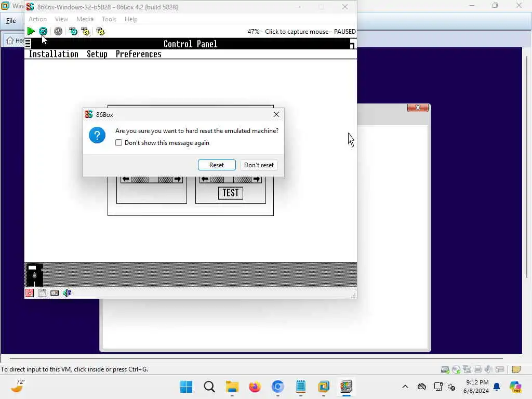Click right arrow of the left-hand slider
Image resolution: width=532 pixels, height=399 pixels.
pos(178,179)
